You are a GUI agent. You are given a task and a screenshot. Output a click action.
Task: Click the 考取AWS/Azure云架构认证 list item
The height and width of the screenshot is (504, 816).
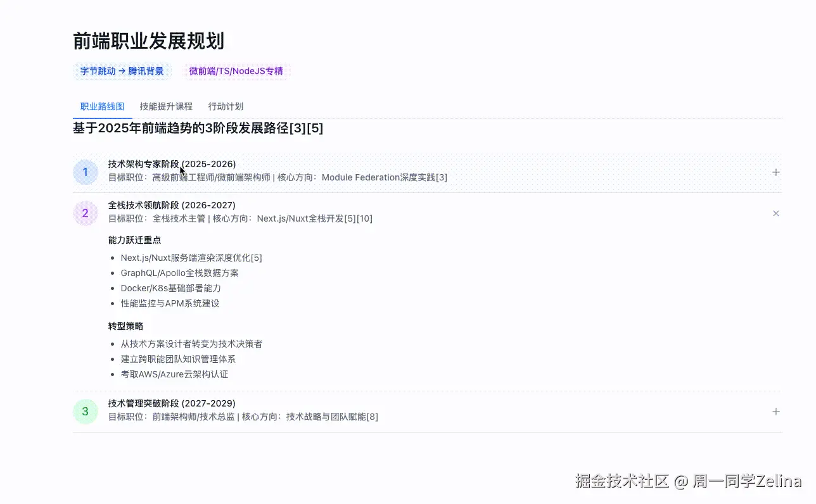(174, 374)
